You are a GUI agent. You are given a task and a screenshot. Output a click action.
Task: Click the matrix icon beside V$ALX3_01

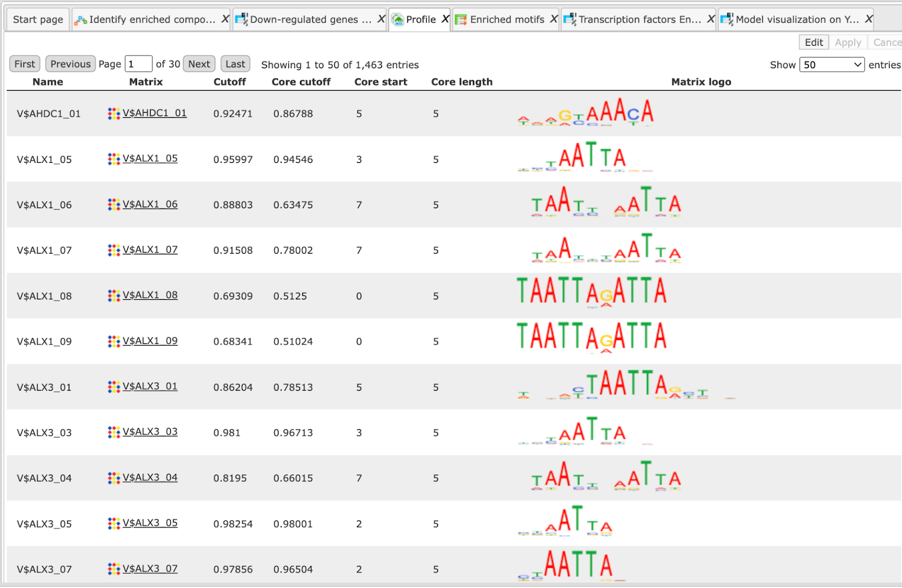click(x=114, y=387)
